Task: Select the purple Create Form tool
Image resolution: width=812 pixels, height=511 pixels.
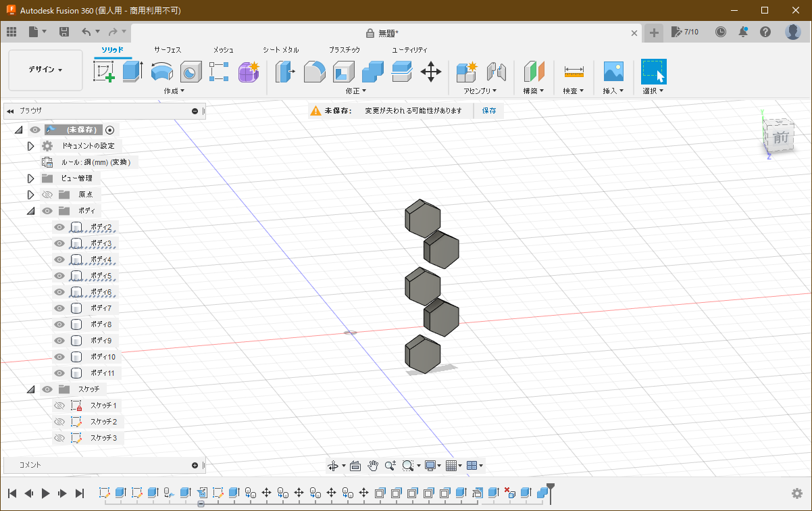Action: (x=249, y=72)
